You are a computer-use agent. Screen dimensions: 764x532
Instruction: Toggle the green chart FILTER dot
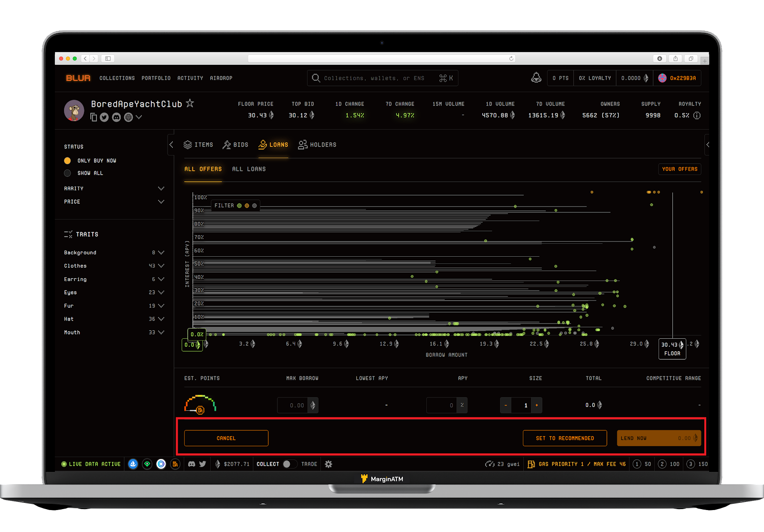239,206
